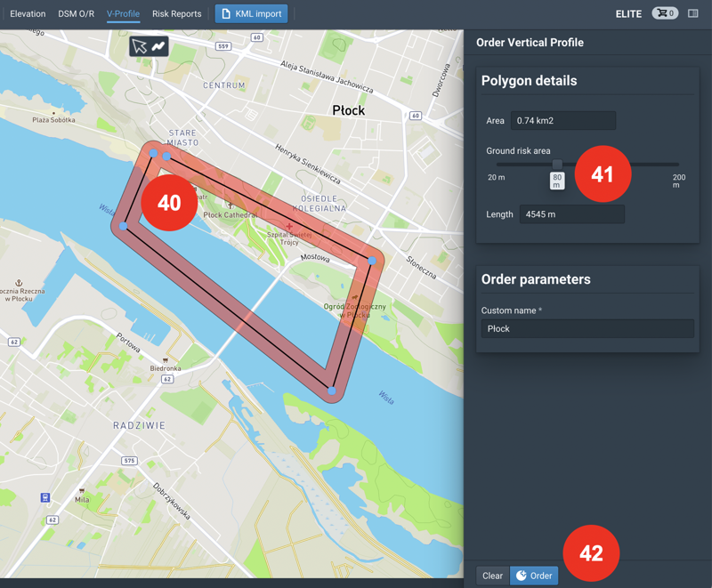Viewport: 712px width, 588px height.
Task: Click the Ground risk area slider handle
Action: [557, 165]
